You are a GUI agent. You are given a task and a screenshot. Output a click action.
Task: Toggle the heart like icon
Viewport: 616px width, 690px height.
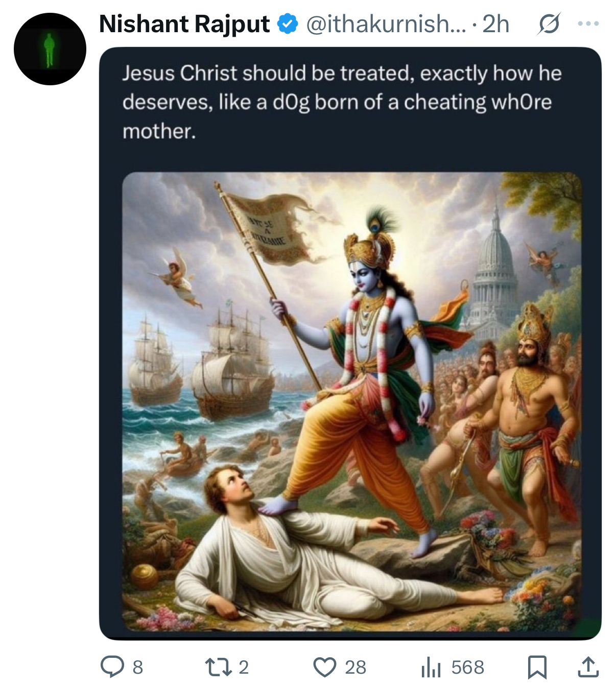[325, 667]
